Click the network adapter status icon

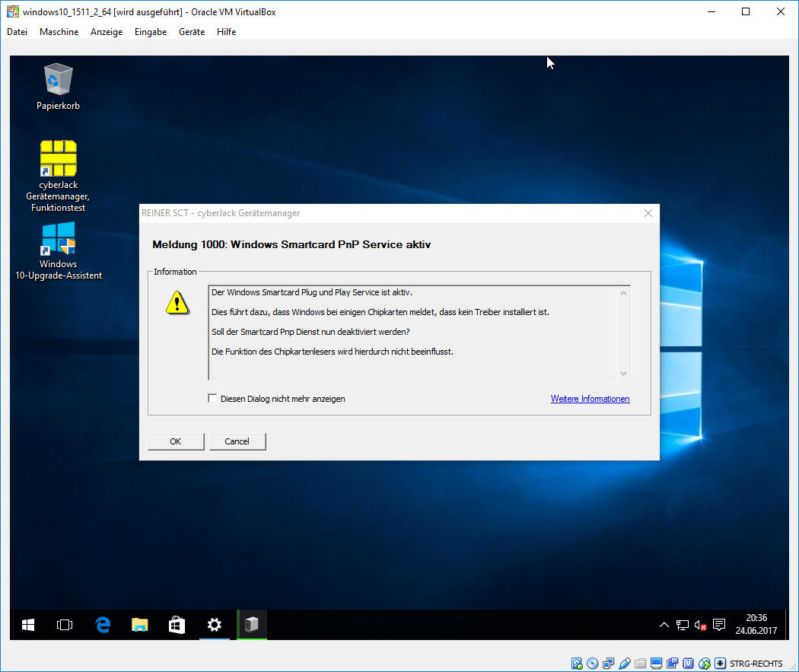609,664
